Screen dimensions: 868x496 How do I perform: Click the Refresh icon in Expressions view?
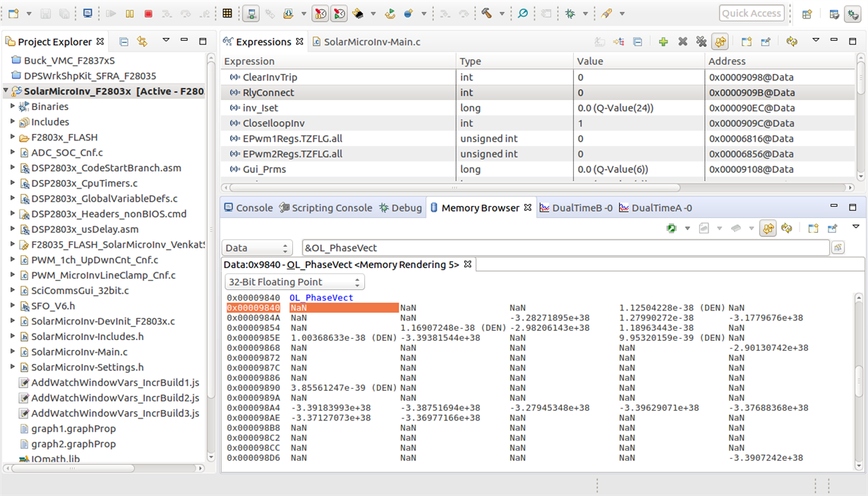tap(792, 42)
